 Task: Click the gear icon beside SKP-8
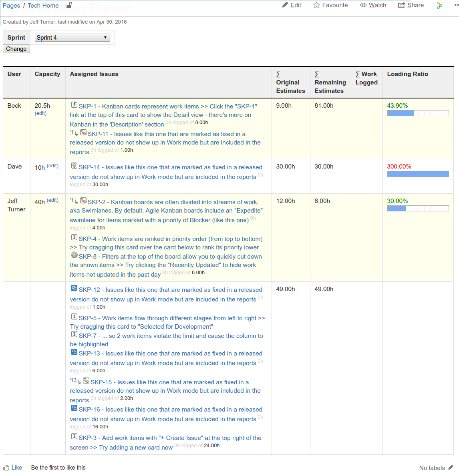74,255
